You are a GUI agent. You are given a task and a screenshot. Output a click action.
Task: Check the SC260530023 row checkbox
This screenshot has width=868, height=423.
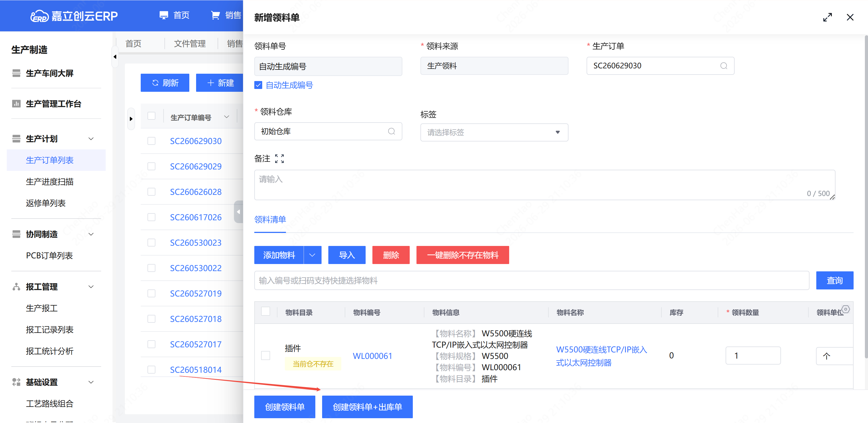(152, 243)
